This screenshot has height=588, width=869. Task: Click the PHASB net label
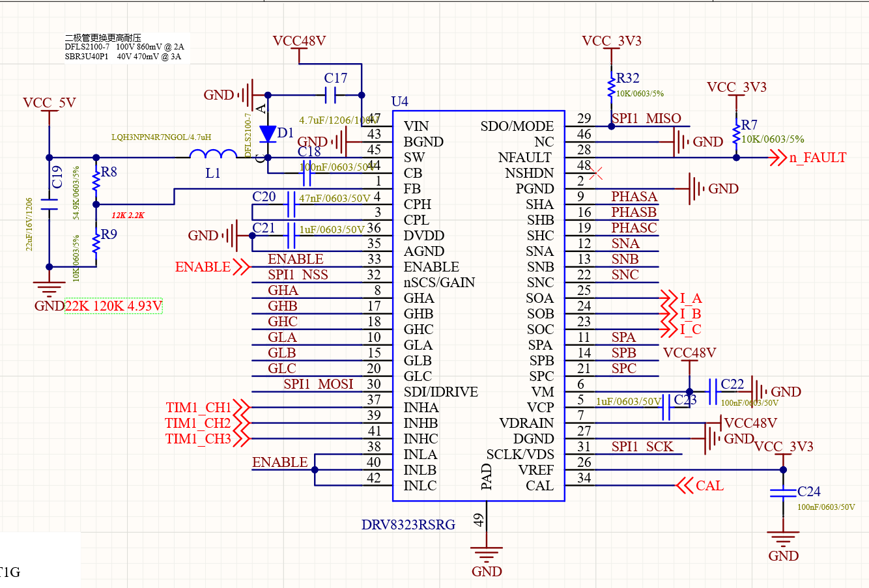[x=634, y=212]
